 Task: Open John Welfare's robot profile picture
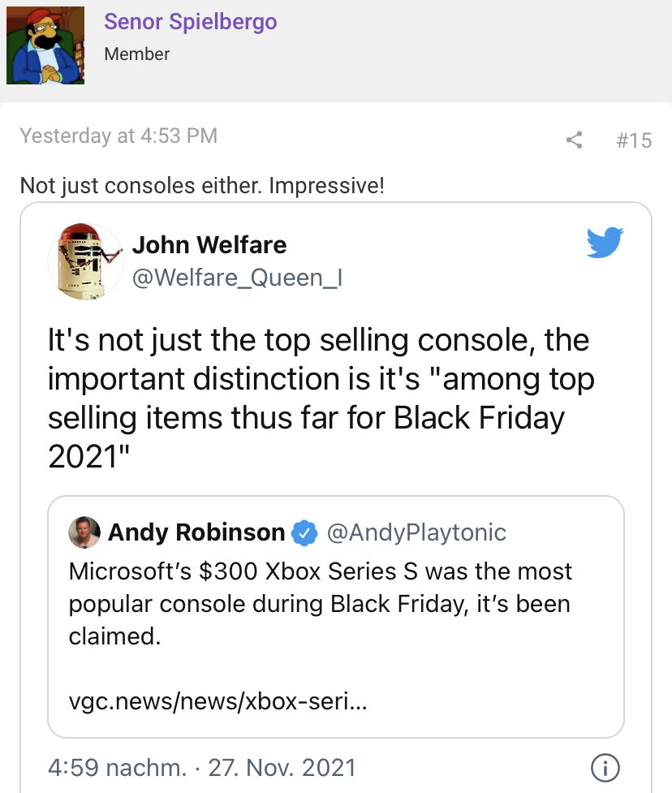tap(86, 261)
